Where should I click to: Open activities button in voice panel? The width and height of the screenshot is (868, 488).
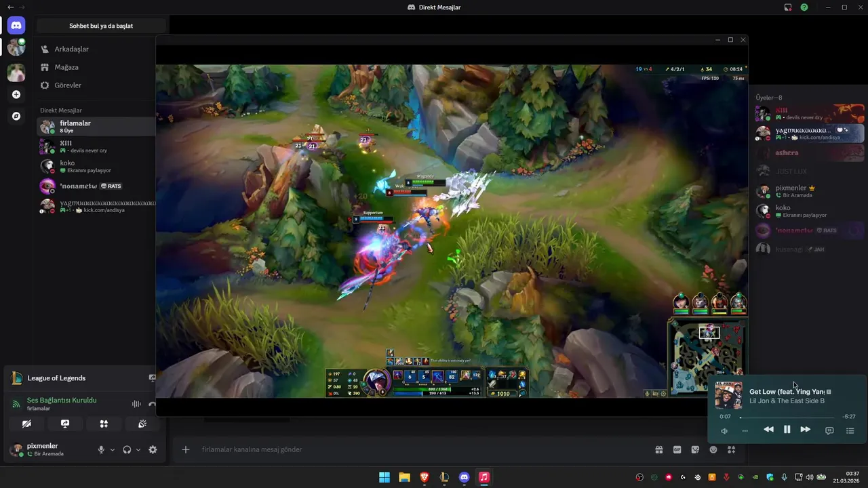[x=104, y=424]
